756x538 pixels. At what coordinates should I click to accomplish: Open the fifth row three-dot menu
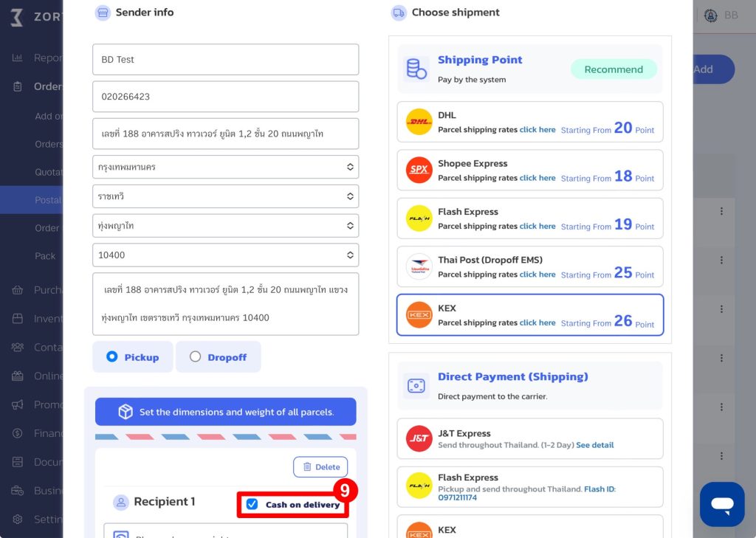pyautogui.click(x=721, y=407)
